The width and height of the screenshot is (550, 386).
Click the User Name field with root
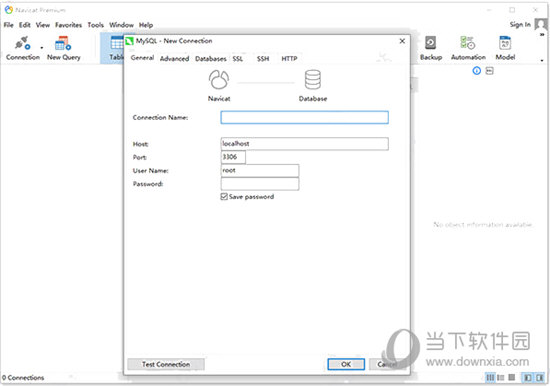pyautogui.click(x=260, y=170)
